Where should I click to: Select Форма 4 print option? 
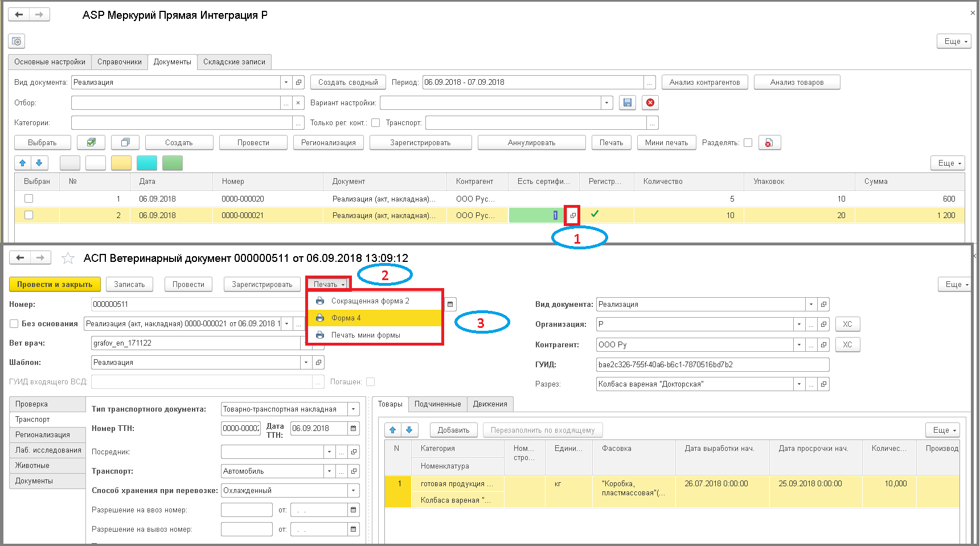point(375,318)
